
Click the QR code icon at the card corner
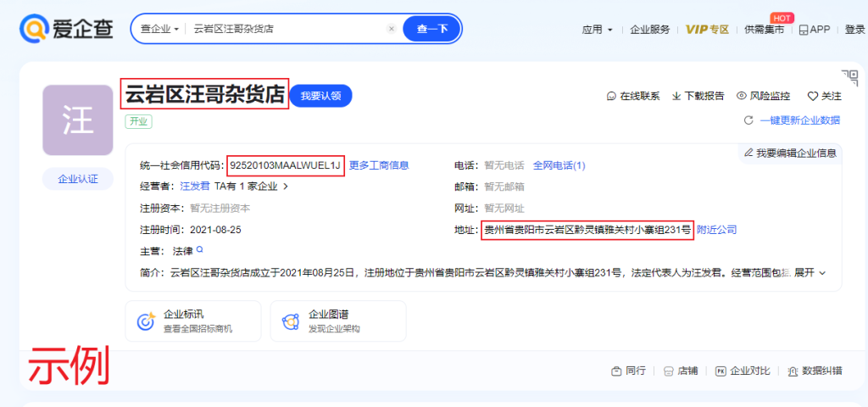[849, 77]
